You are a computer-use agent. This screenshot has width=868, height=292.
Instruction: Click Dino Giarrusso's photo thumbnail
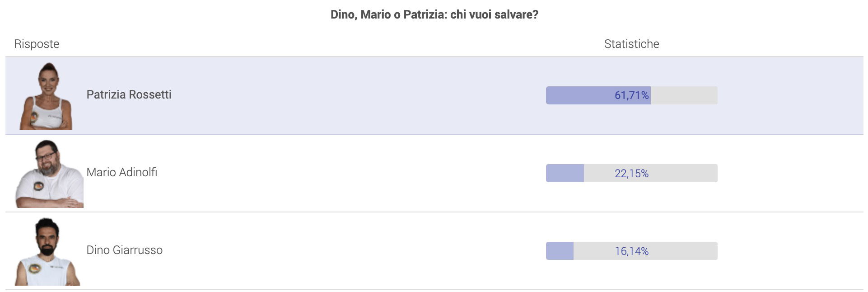click(x=47, y=251)
